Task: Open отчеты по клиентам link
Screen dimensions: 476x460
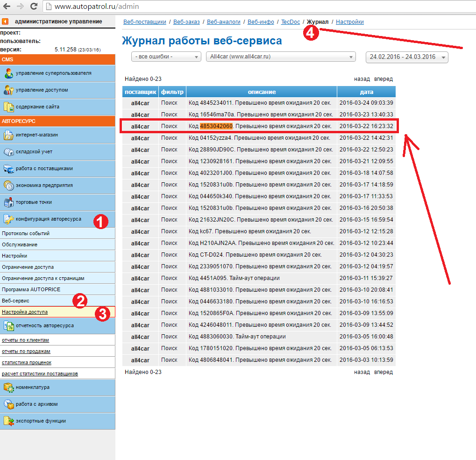Action: click(25, 340)
